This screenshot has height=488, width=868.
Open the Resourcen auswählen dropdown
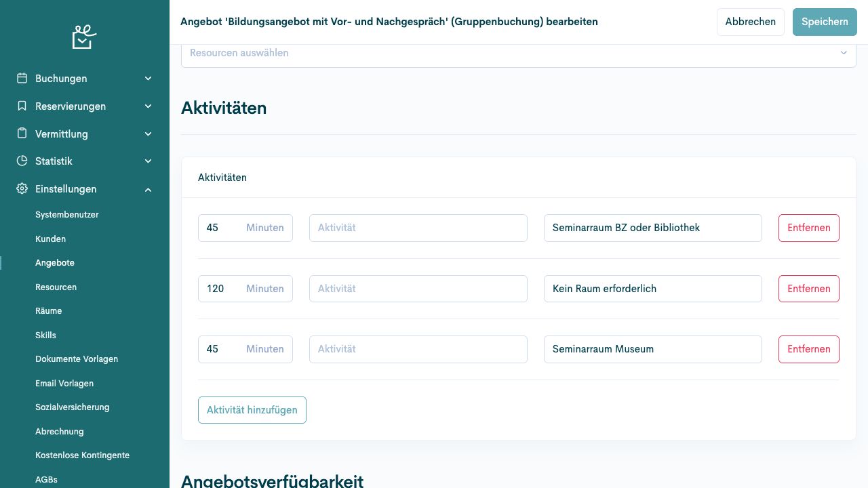(519, 54)
